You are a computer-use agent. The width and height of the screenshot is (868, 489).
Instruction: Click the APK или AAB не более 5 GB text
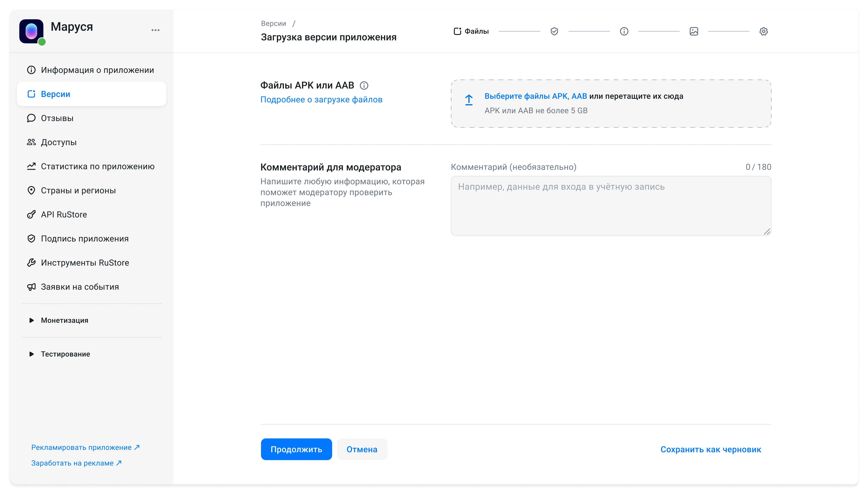(536, 111)
